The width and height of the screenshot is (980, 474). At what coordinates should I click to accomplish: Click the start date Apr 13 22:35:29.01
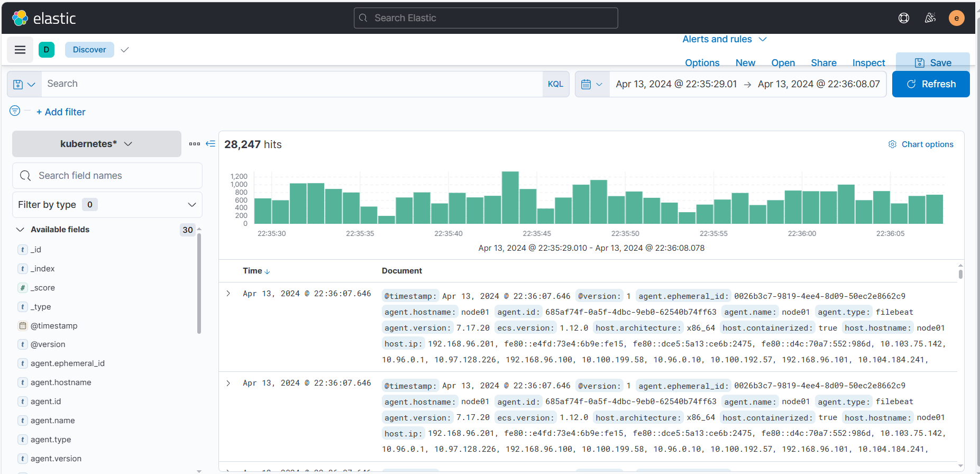coord(676,84)
